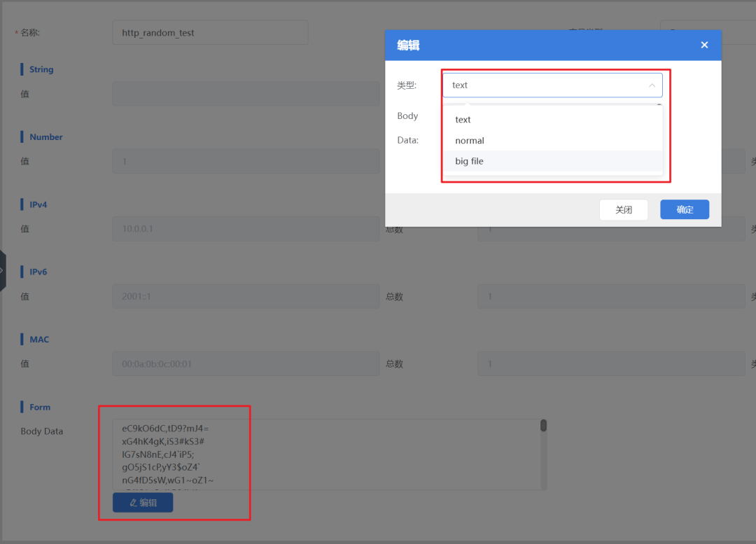The image size is (756, 544).
Task: Click the MAC 总数 input field
Action: point(611,363)
